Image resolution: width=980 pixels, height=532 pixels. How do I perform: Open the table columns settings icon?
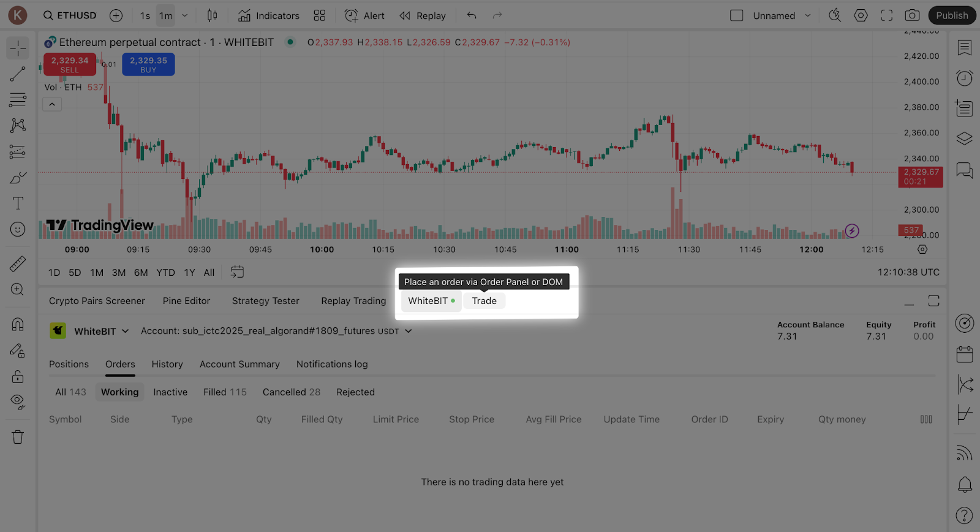point(926,419)
